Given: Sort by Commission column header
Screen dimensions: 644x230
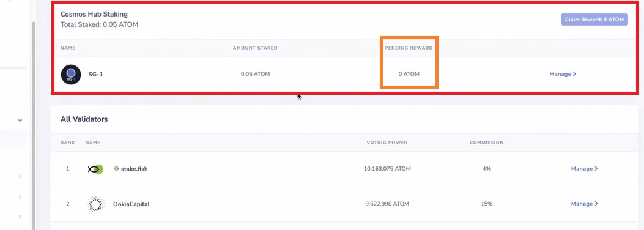Looking at the screenshot, I should [x=487, y=143].
